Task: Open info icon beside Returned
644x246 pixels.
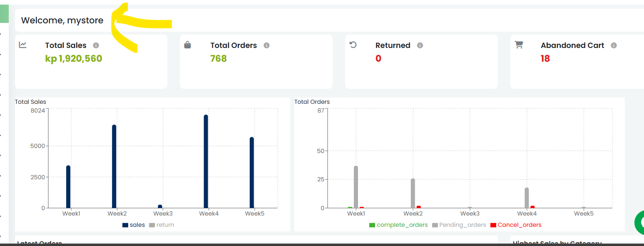Action: tap(420, 45)
